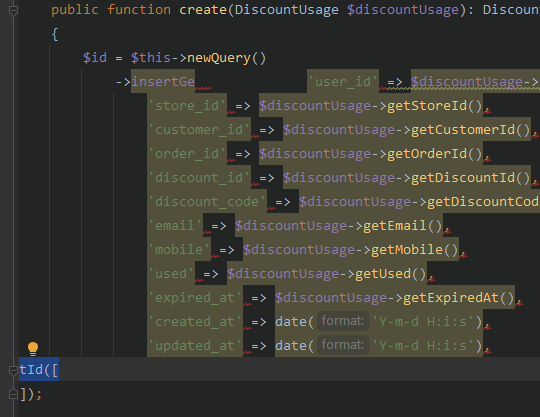540x417 pixels.
Task: Place the cursor on newQuery()
Action: pyautogui.click(x=227, y=58)
